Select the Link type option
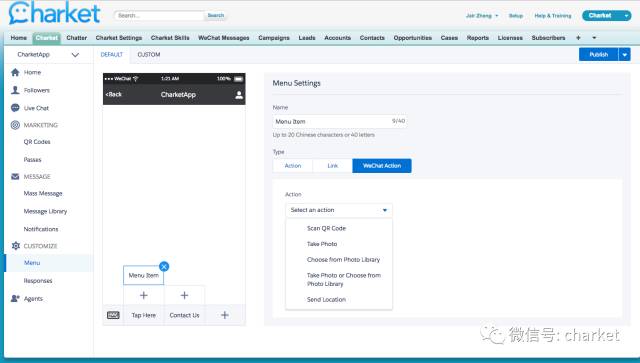Screen dimensions: 640x363 (333, 166)
